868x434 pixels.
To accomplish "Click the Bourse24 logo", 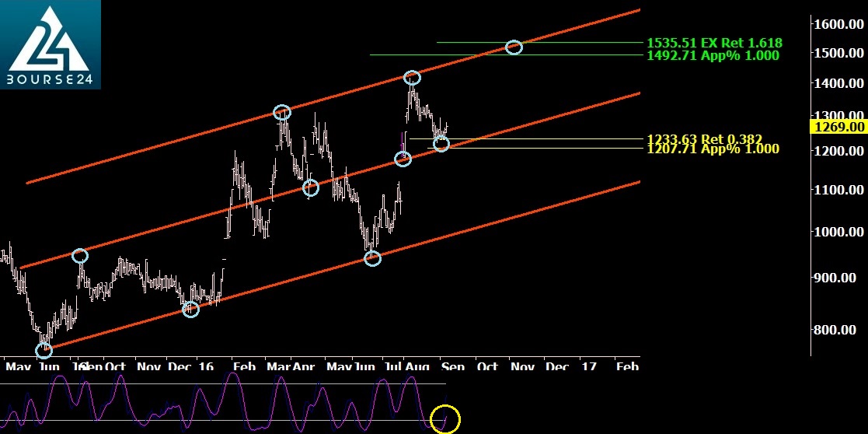I will (51, 44).
